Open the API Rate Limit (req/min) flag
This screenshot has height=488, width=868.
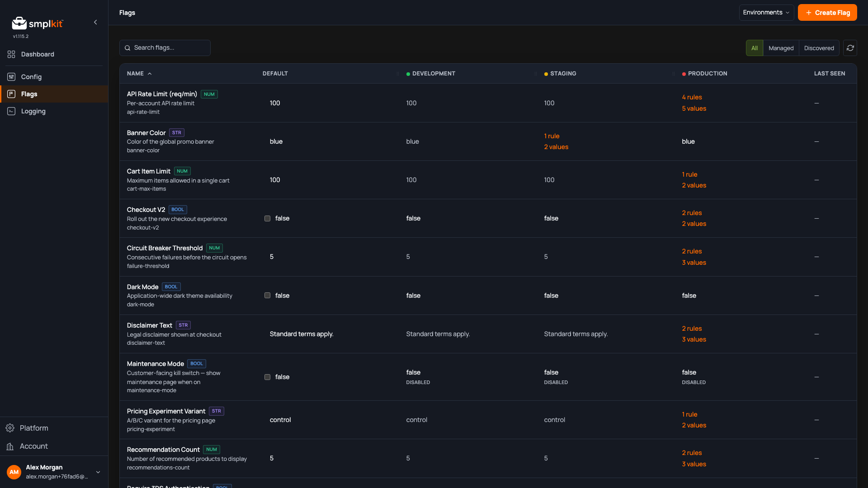[162, 94]
